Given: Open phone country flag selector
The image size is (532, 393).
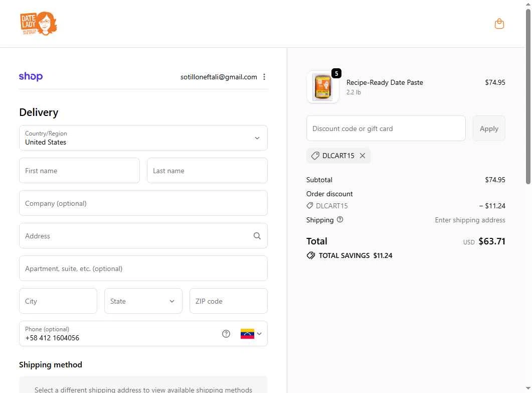Looking at the screenshot, I should (251, 334).
